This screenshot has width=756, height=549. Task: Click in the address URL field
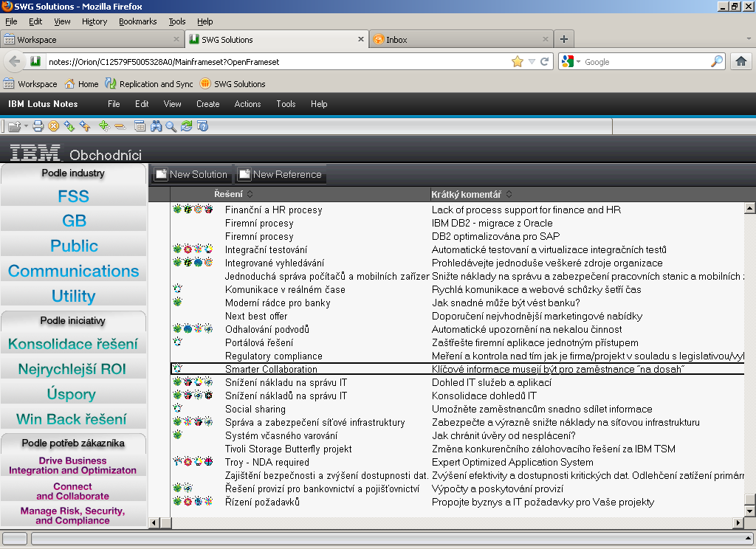(x=278, y=62)
